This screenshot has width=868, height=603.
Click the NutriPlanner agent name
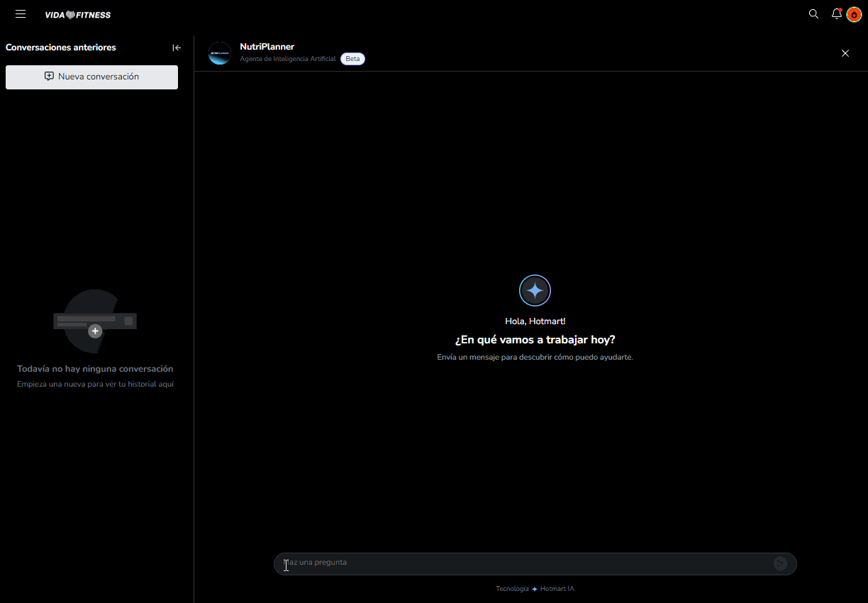coord(267,47)
